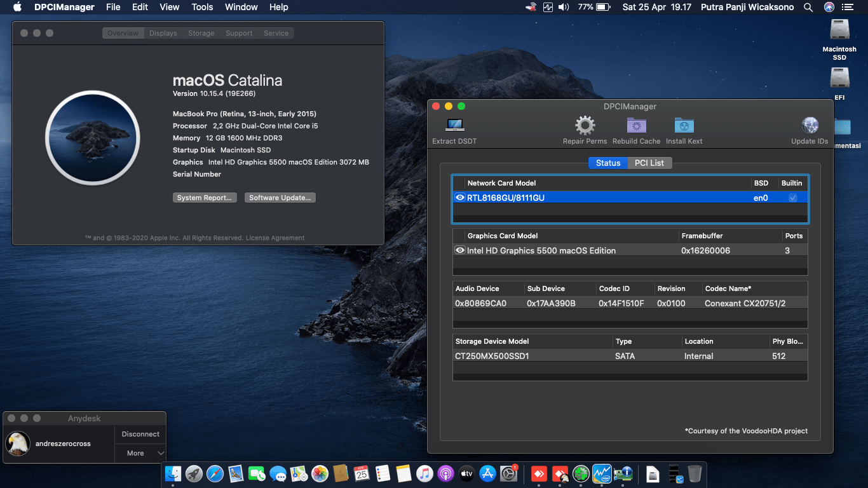The height and width of the screenshot is (488, 868).
Task: Click Intel Power Gadget dock icon
Action: (x=601, y=473)
